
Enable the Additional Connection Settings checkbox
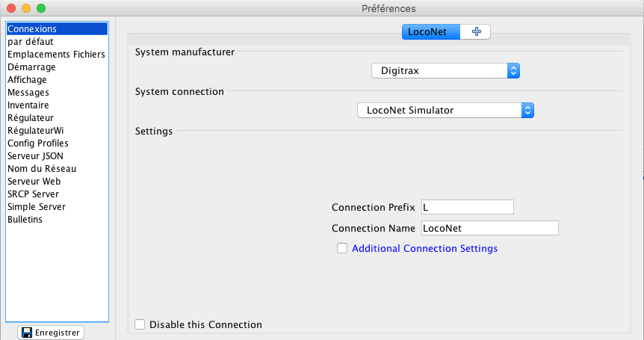(342, 249)
